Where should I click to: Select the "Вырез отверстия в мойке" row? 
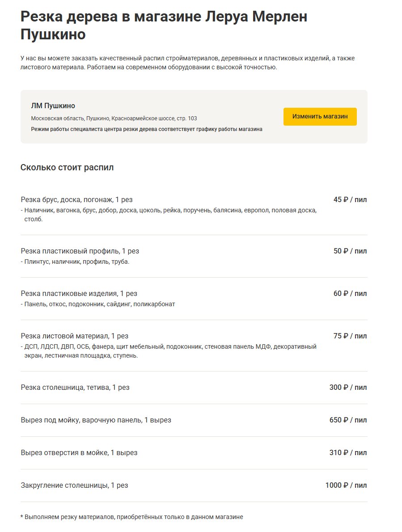(79, 453)
